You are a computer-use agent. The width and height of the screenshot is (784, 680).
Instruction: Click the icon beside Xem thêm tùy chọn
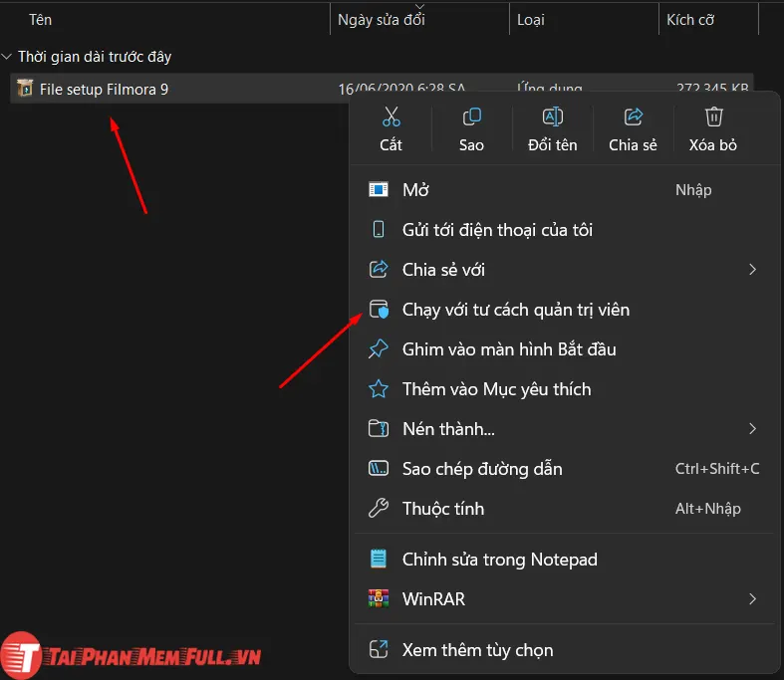tap(379, 649)
